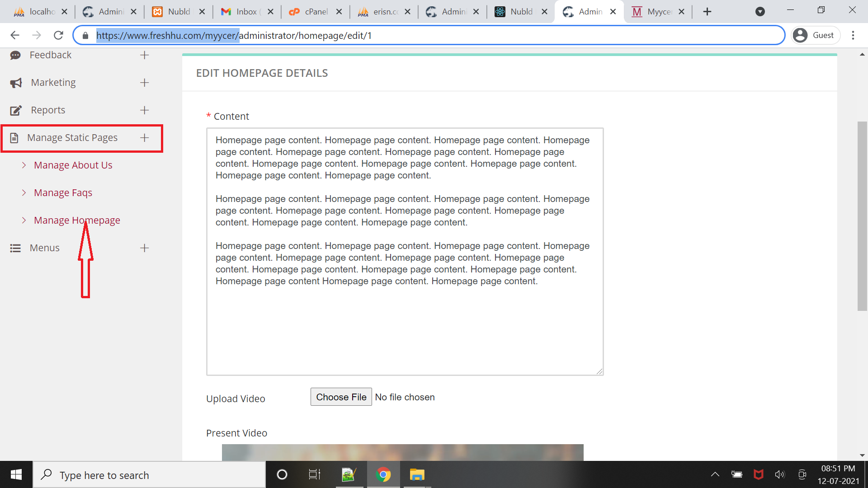Click the Menus list icon
The width and height of the screenshot is (868, 488).
pos(15,248)
